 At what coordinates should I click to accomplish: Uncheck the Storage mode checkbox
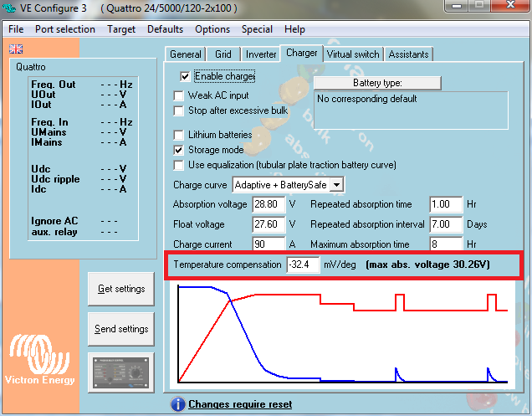[x=178, y=150]
